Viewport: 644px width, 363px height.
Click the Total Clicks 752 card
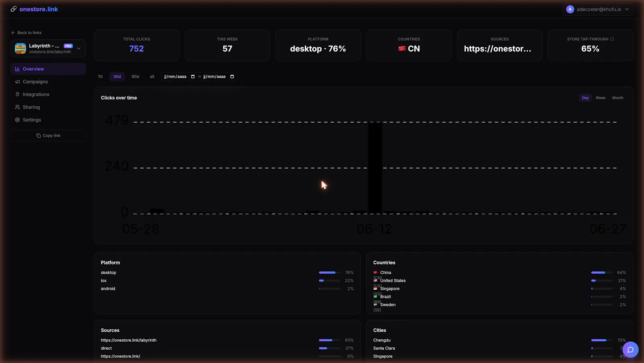coord(136,45)
